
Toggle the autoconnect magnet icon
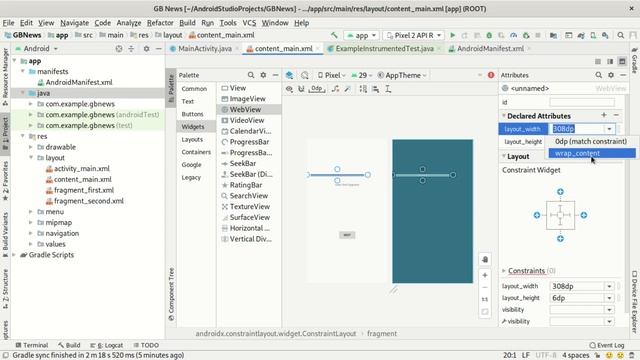(x=301, y=89)
